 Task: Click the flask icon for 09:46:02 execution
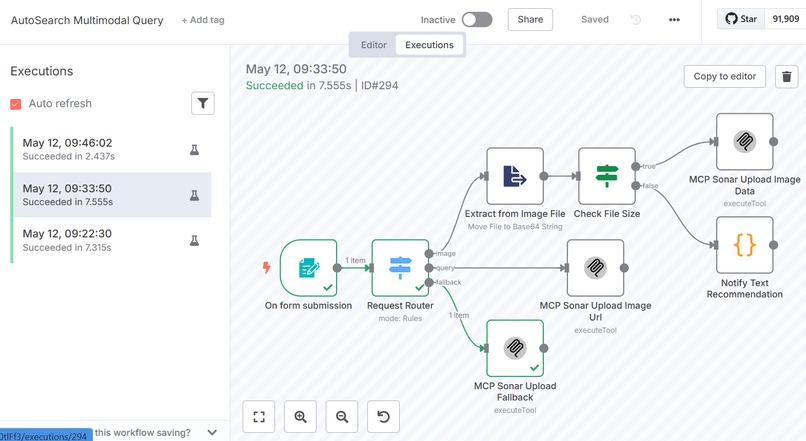coord(194,150)
